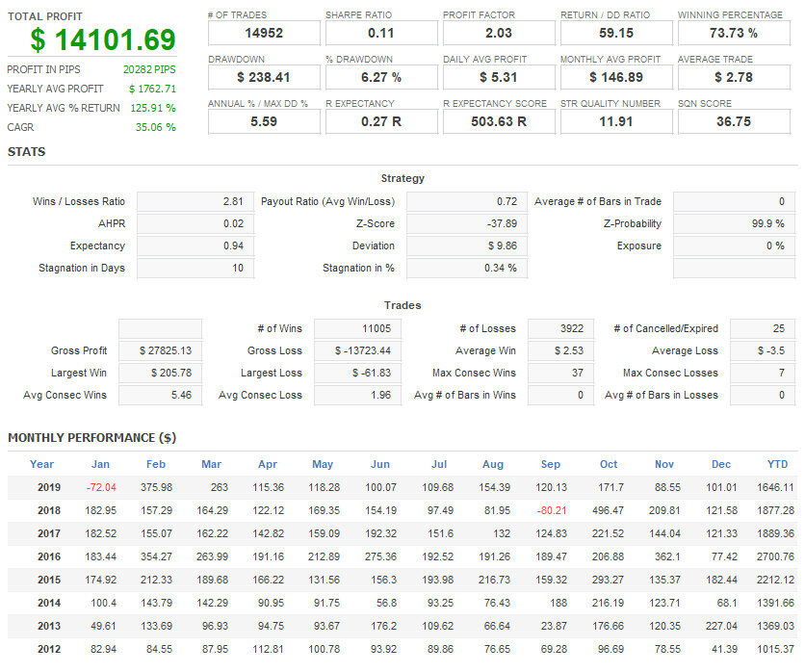Click the AHPR field showing 0.02

coord(195,223)
